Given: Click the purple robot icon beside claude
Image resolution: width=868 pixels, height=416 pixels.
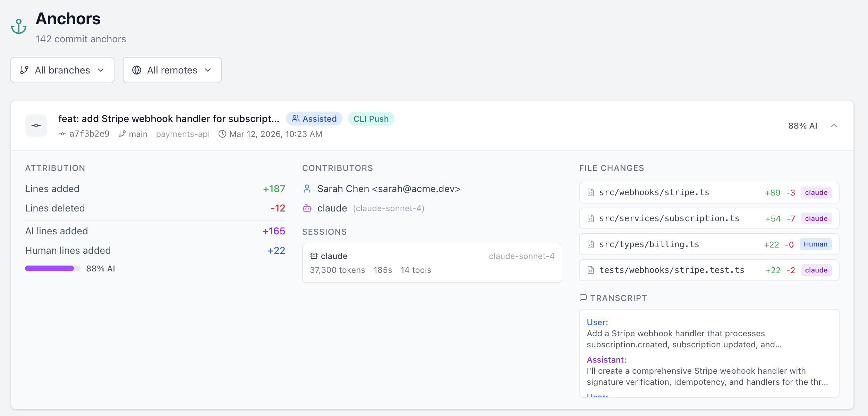Looking at the screenshot, I should (x=307, y=208).
